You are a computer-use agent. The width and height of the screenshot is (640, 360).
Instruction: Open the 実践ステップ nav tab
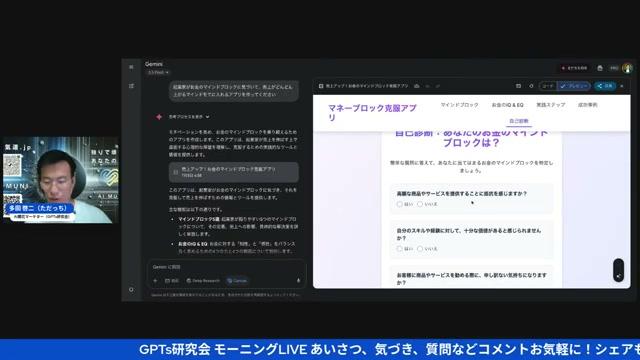(x=551, y=105)
